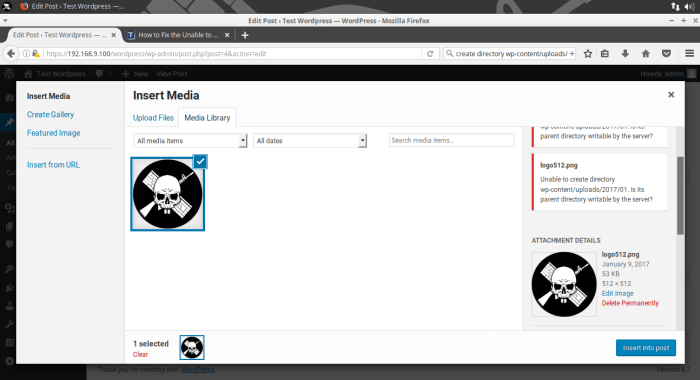Image resolution: width=700 pixels, height=380 pixels.
Task: Click the browser search box
Action: coord(509,54)
